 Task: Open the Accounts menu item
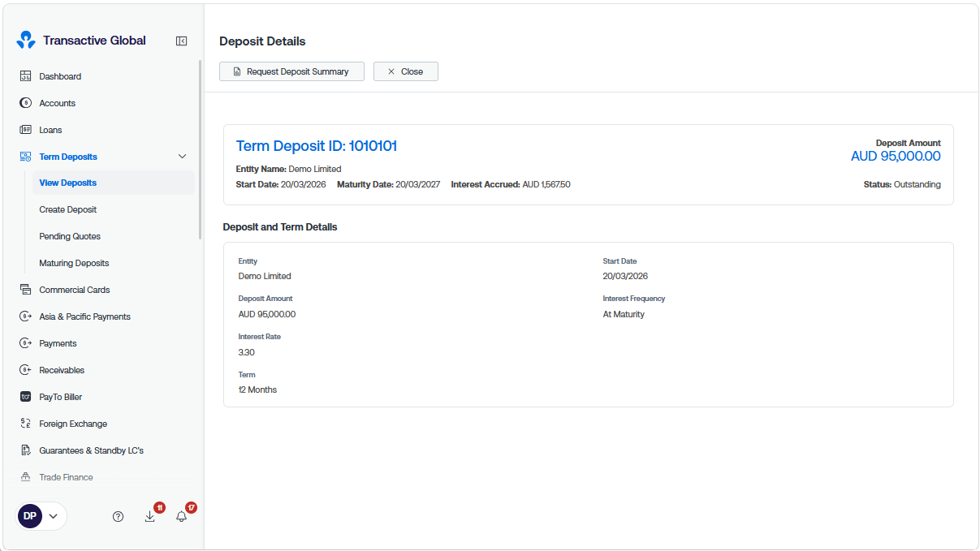57,103
